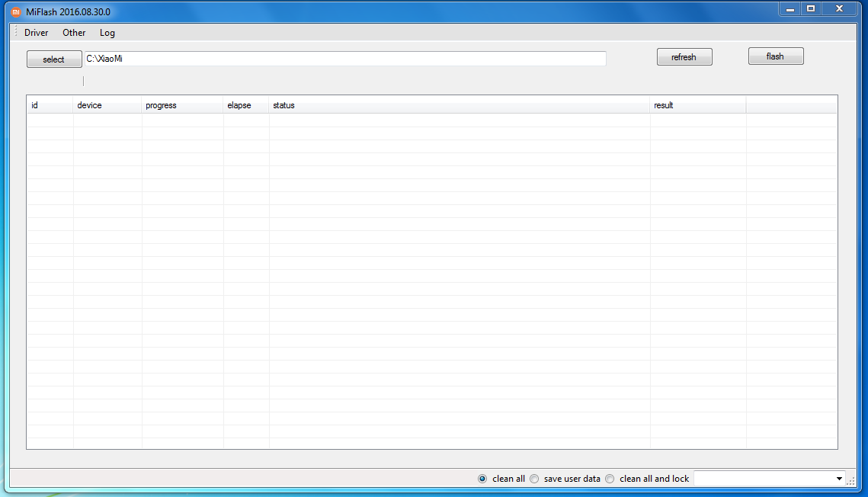Click the result column header
This screenshot has width=868, height=497.
697,105
